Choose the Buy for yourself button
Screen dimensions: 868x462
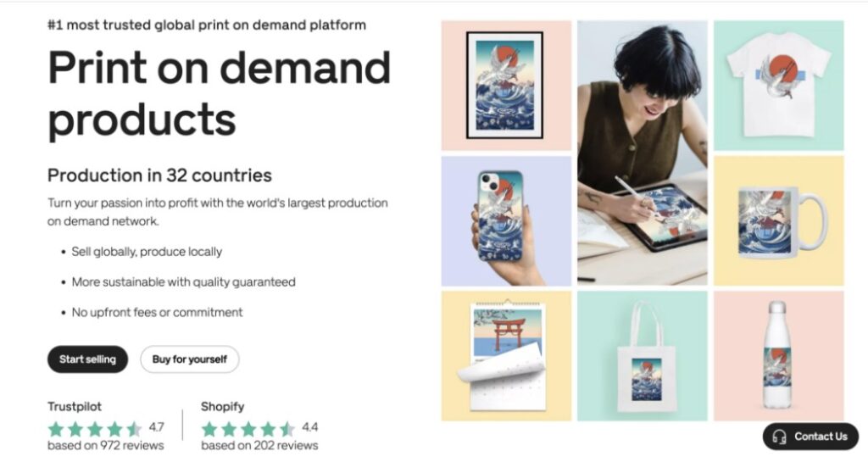point(189,359)
